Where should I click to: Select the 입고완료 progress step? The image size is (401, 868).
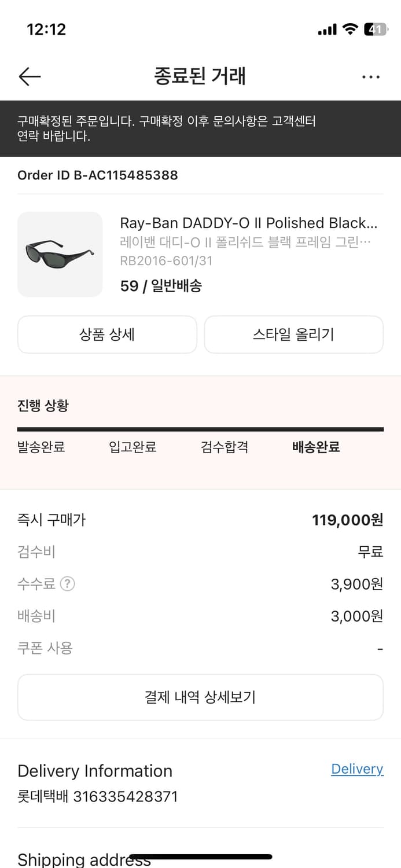point(133,447)
